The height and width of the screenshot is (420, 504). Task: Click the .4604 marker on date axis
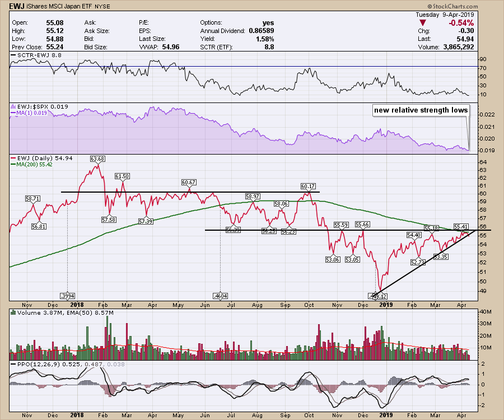tap(220, 296)
